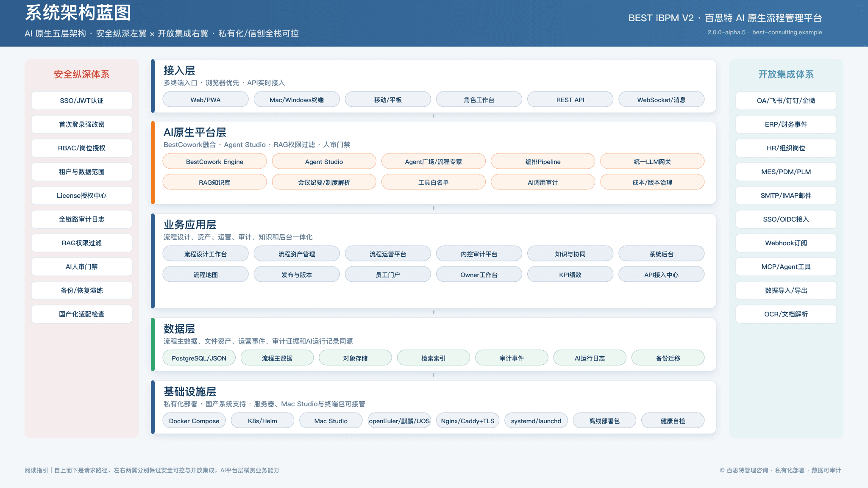Click BestCowork Engine pill
This screenshot has height=488, width=868.
(215, 161)
